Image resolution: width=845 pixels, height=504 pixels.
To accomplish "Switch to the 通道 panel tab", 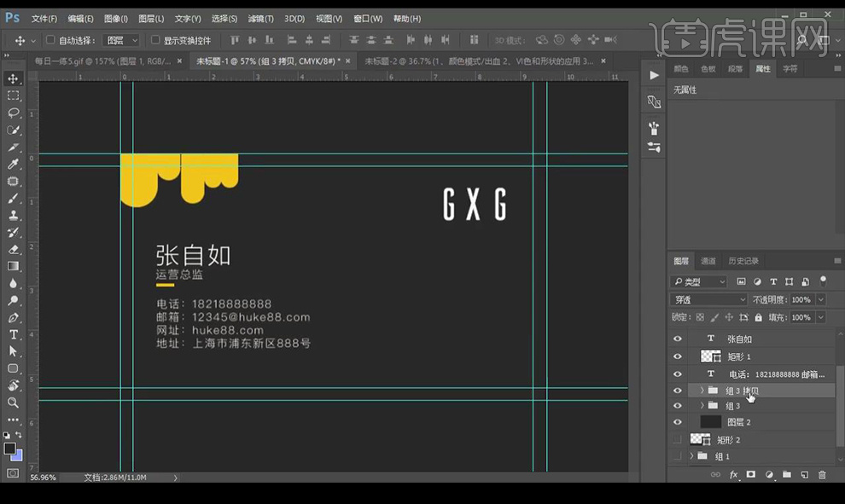I will tap(708, 261).
